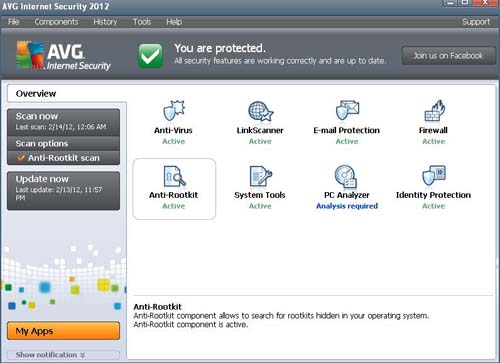500x363 pixels.
Task: Click the Anti-Rootkit description heading at bottom
Action: (158, 307)
